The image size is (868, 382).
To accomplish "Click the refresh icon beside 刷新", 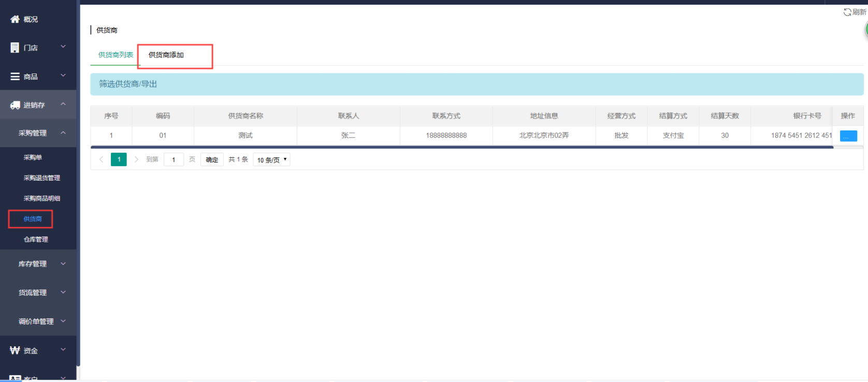I will [847, 12].
